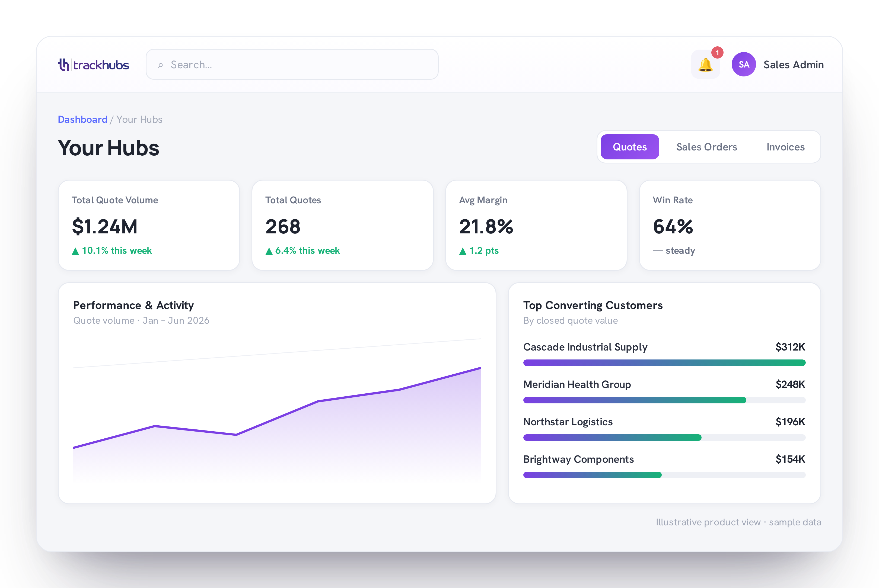Click the $312K value
This screenshot has height=588, width=879.
tap(791, 347)
